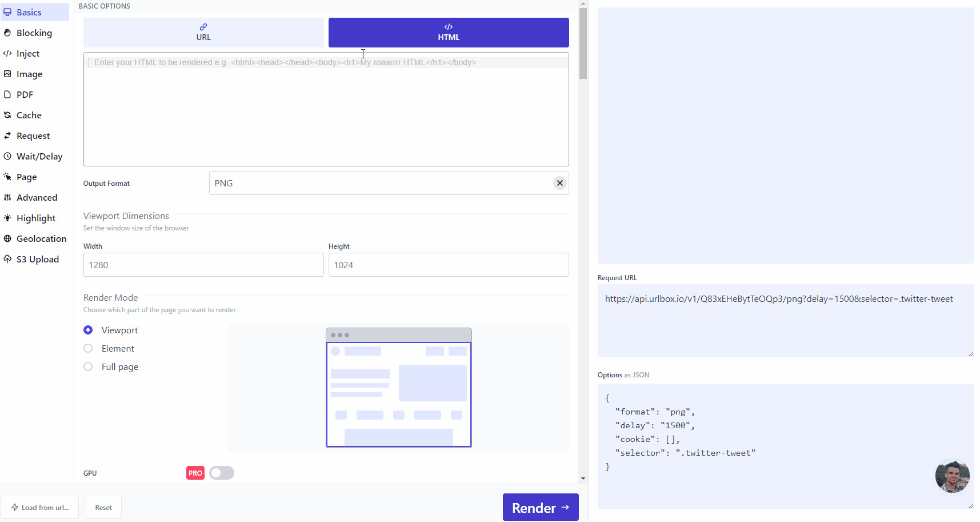The width and height of the screenshot is (980, 522).
Task: Click the Wait/Delay clock icon
Action: (x=7, y=156)
